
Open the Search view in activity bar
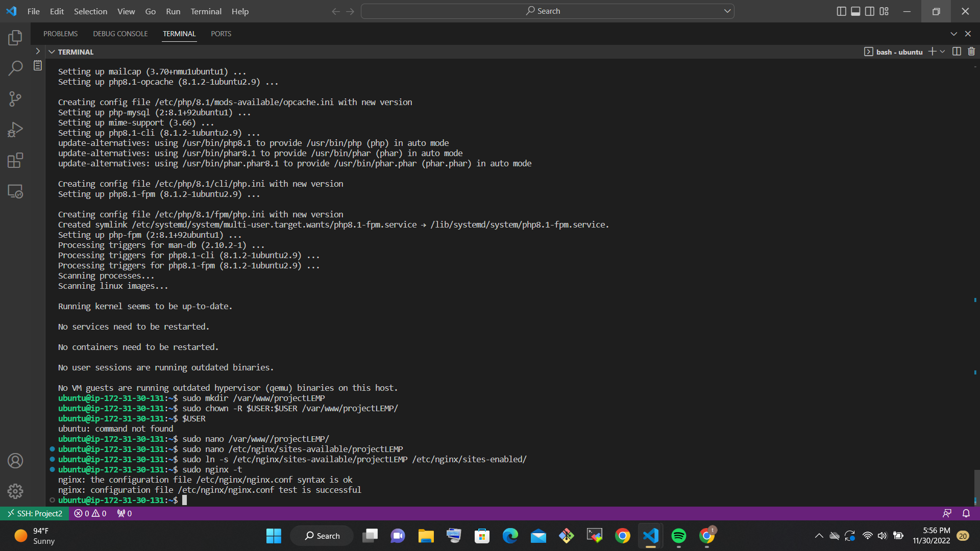coord(15,68)
